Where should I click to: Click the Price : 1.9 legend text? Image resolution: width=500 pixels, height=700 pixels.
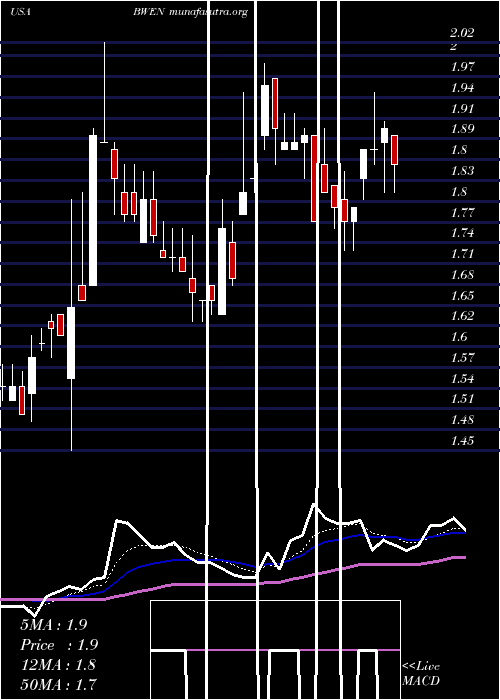pos(59,645)
